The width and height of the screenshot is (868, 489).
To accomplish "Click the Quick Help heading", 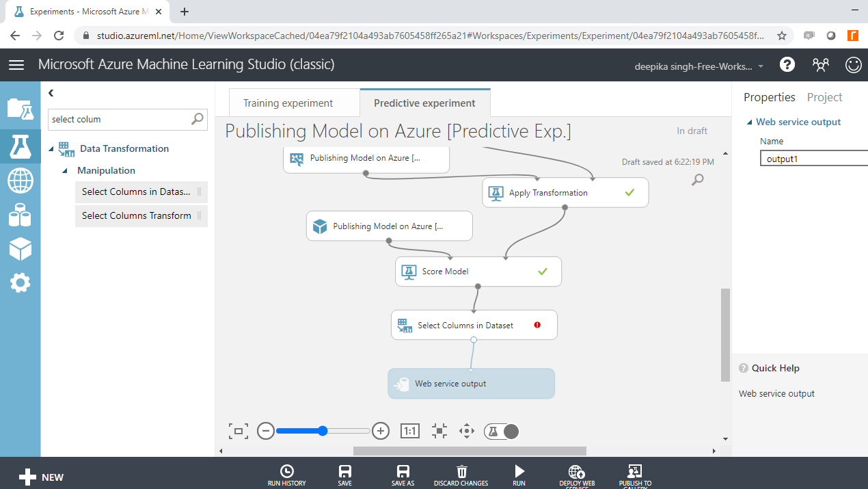I will (x=775, y=368).
